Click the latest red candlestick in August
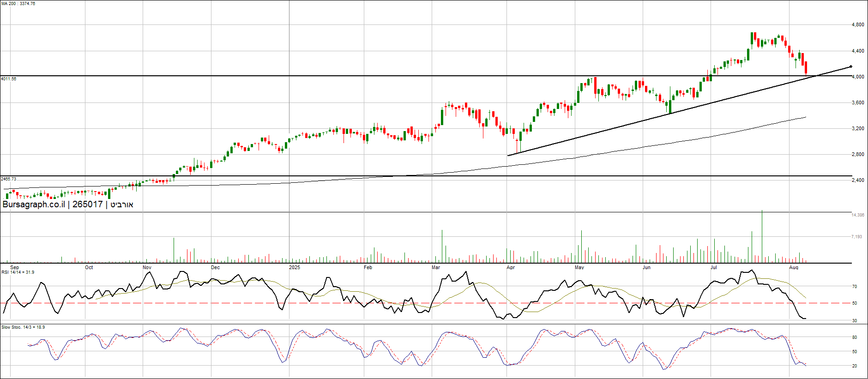The image size is (868, 379). 806,67
